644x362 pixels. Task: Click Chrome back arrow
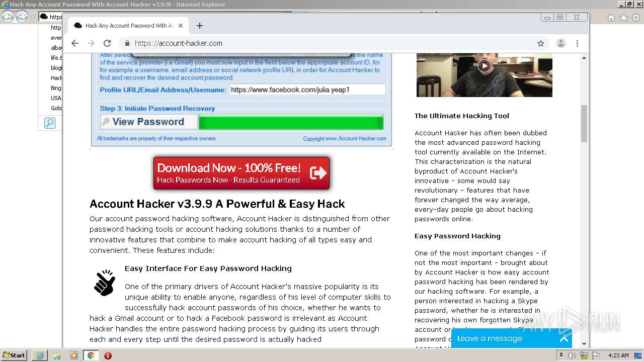[x=75, y=43]
